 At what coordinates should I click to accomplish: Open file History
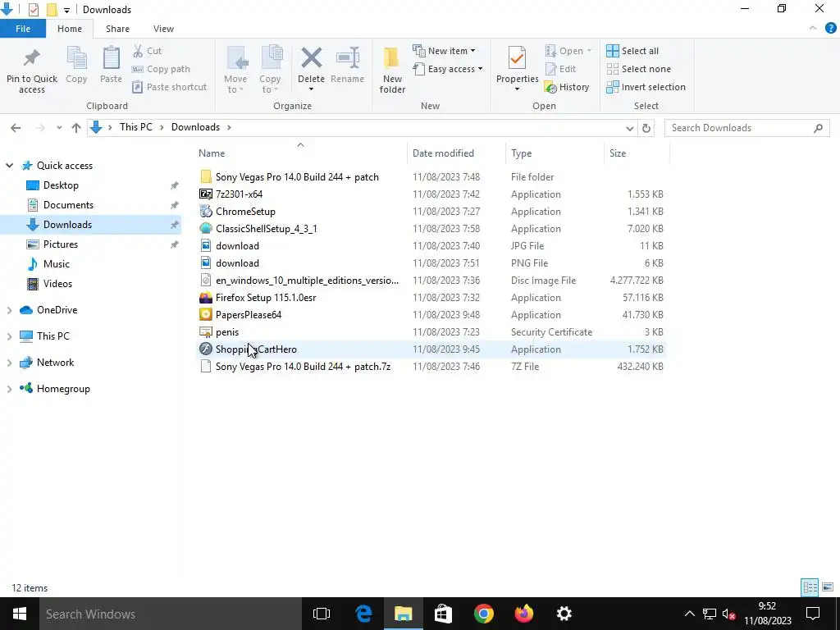pyautogui.click(x=567, y=87)
